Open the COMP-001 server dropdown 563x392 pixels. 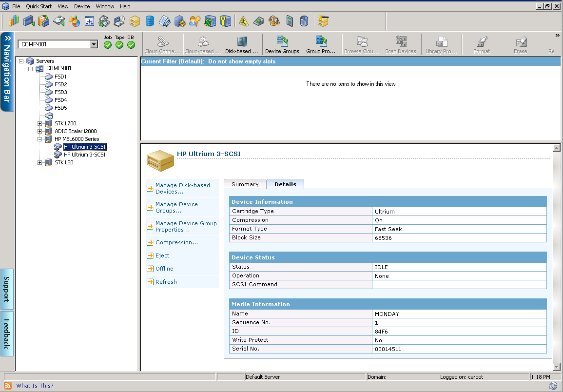point(94,44)
